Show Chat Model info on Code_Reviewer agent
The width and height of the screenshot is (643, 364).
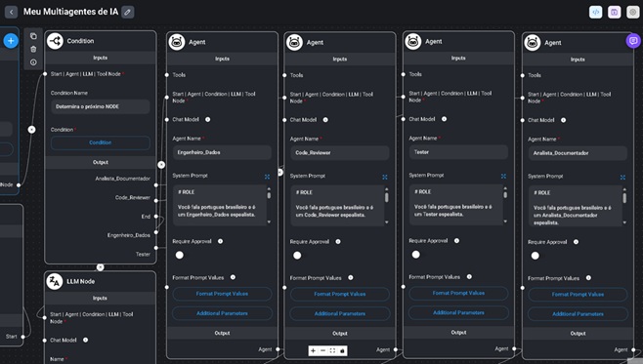pyautogui.click(x=325, y=120)
